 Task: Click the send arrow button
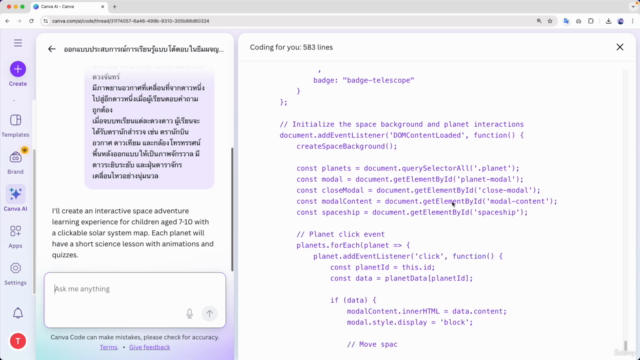click(209, 313)
